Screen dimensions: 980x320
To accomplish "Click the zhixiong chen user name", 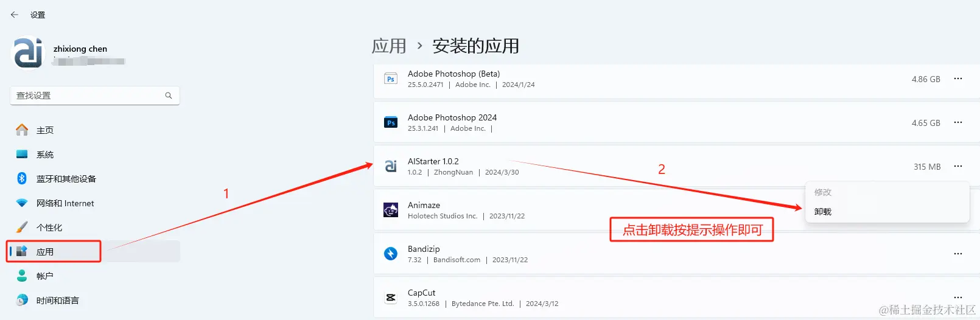I will [x=80, y=49].
